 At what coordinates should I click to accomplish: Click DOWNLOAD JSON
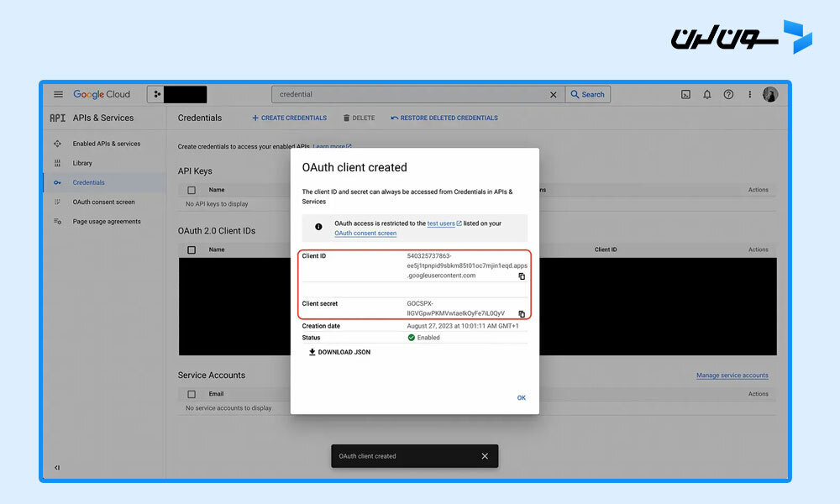(x=339, y=352)
